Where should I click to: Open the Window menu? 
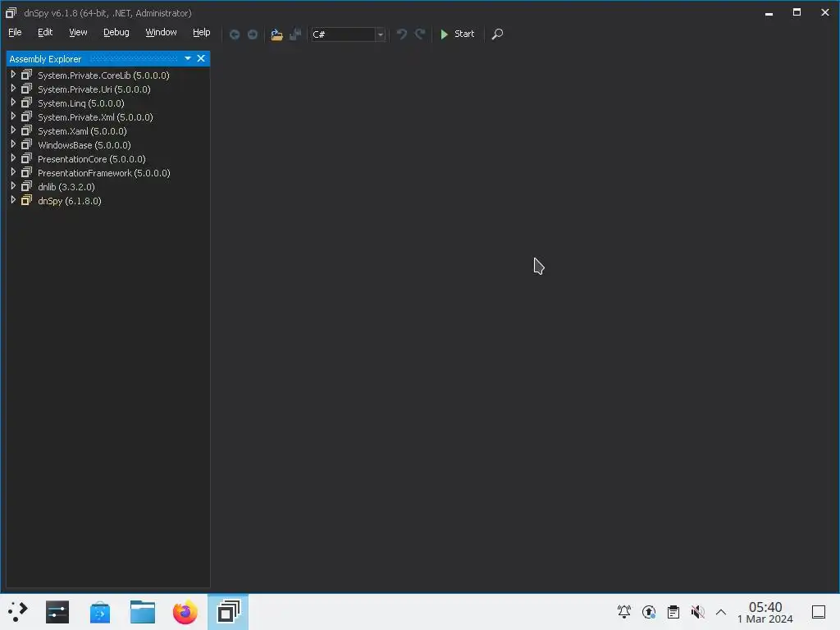[161, 32]
